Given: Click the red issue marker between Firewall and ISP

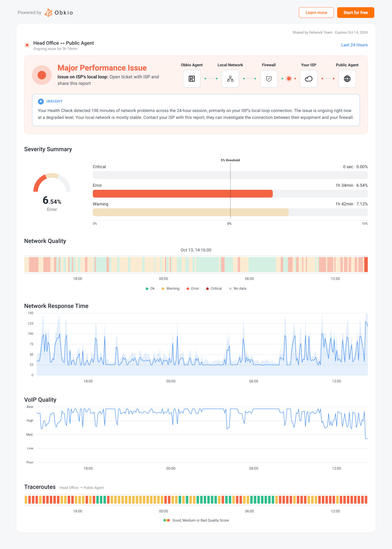Looking at the screenshot, I should pyautogui.click(x=289, y=79).
